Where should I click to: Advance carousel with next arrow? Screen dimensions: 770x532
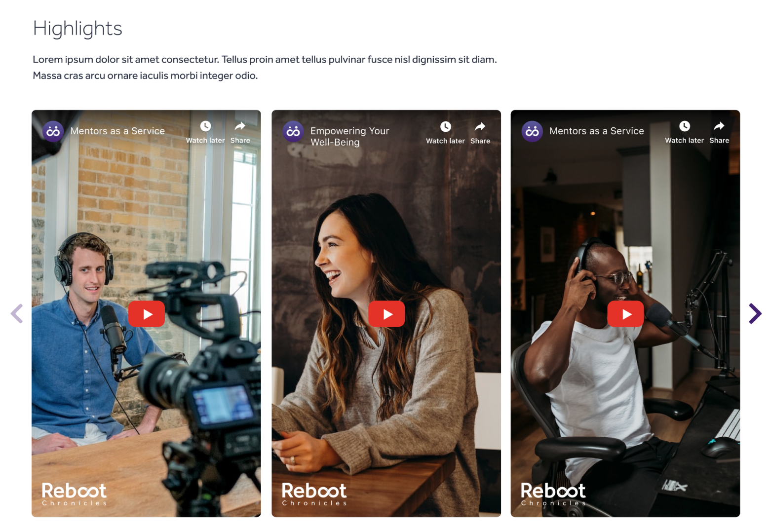pyautogui.click(x=755, y=313)
